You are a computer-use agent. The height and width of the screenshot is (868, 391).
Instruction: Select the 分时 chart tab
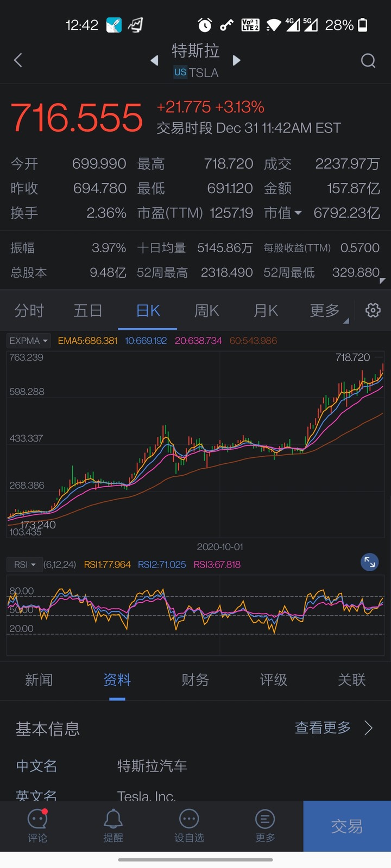coord(29,311)
